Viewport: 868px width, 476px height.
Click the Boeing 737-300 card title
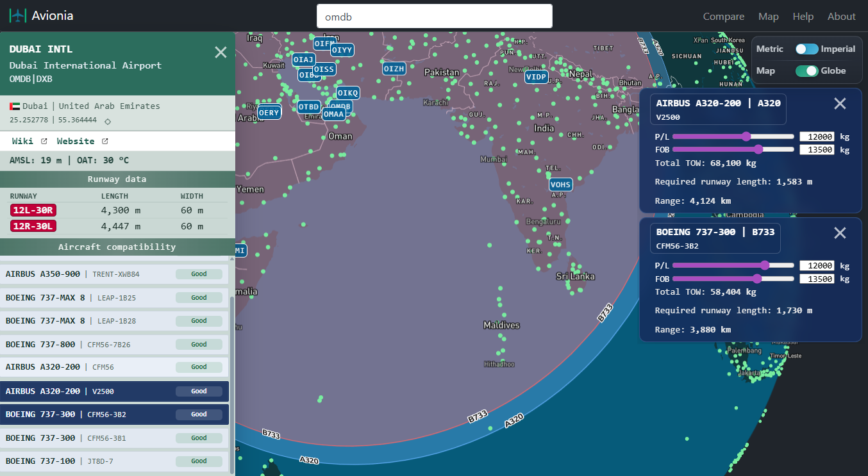[715, 232]
